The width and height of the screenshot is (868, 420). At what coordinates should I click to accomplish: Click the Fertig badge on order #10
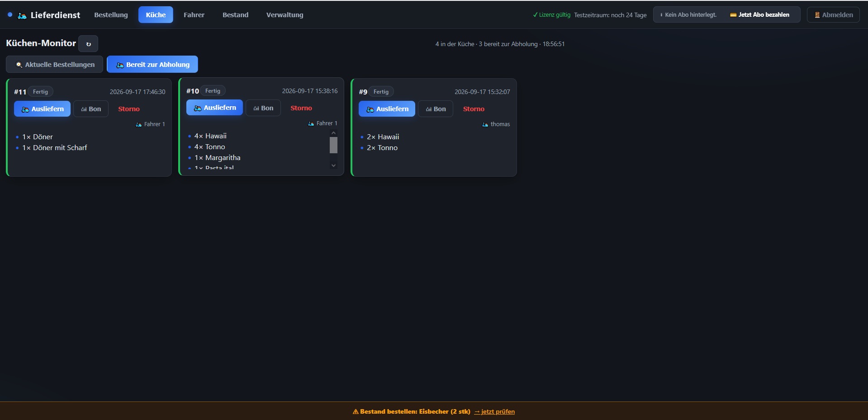point(213,91)
